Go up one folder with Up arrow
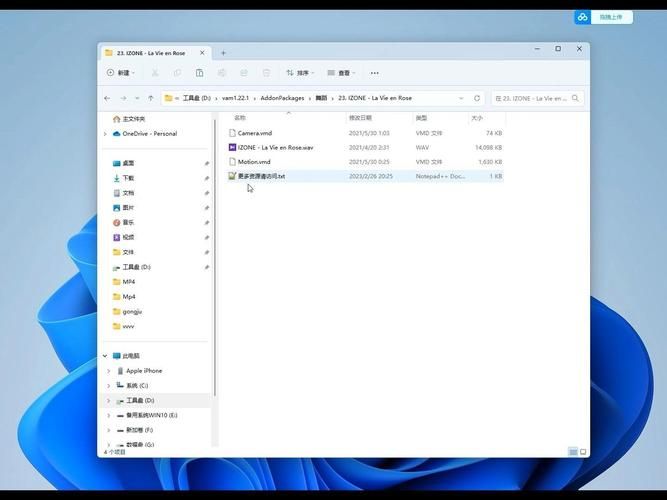Viewport: 667px width, 500px height. [151, 98]
